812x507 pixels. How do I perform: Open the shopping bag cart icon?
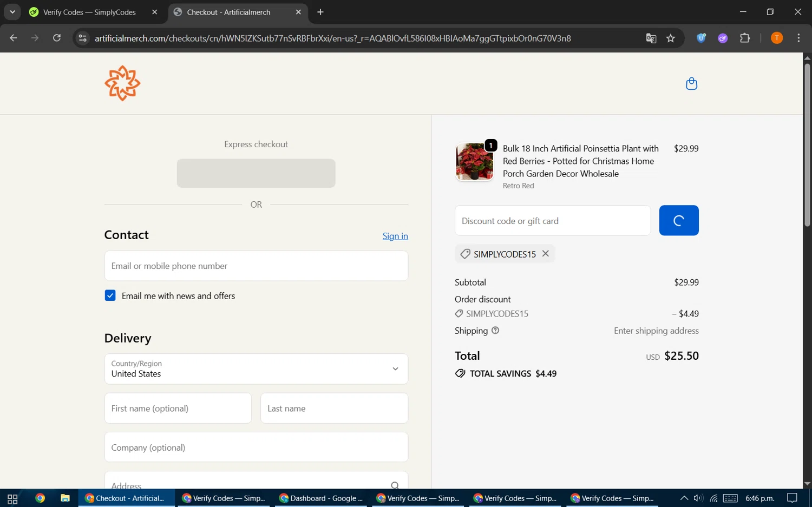(691, 83)
